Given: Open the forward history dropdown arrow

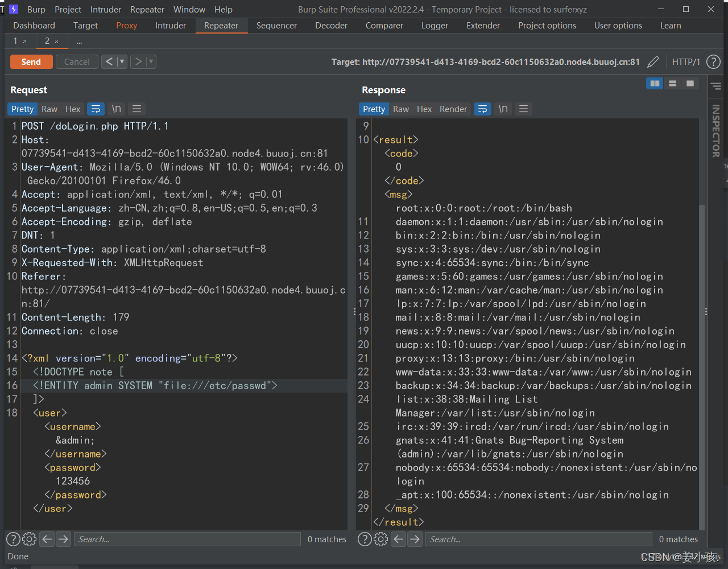Looking at the screenshot, I should click(x=151, y=62).
